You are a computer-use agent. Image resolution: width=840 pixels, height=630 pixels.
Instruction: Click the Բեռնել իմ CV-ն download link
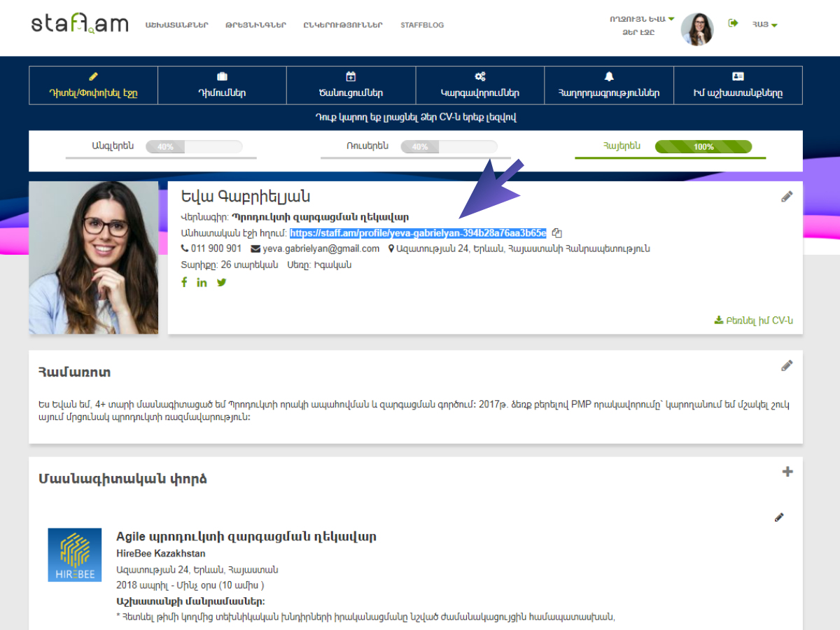click(x=753, y=321)
